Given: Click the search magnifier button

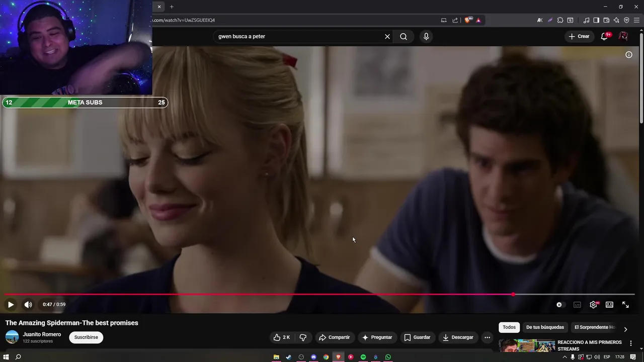Looking at the screenshot, I should coord(404,36).
